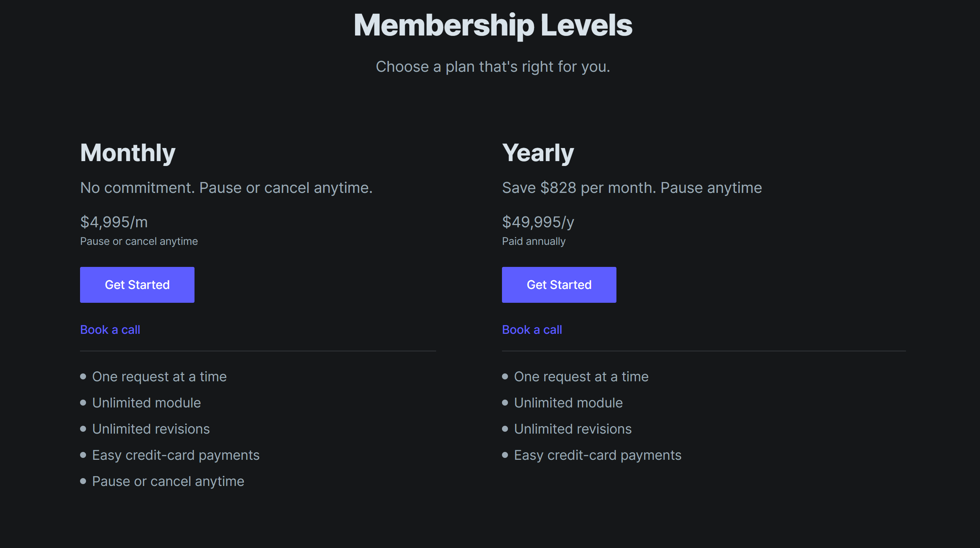This screenshot has width=980, height=548.
Task: Click Monthly's last bullet 'Pause or cancel anytime'
Action: tap(168, 481)
